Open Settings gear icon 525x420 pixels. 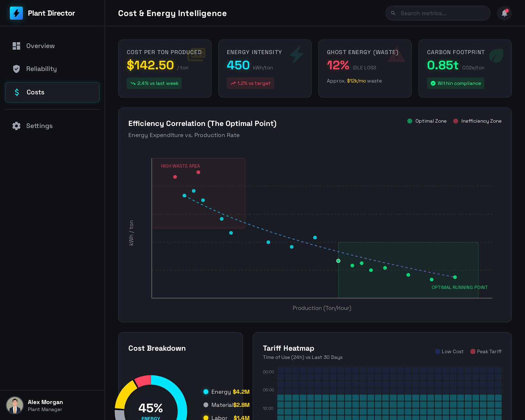16,126
